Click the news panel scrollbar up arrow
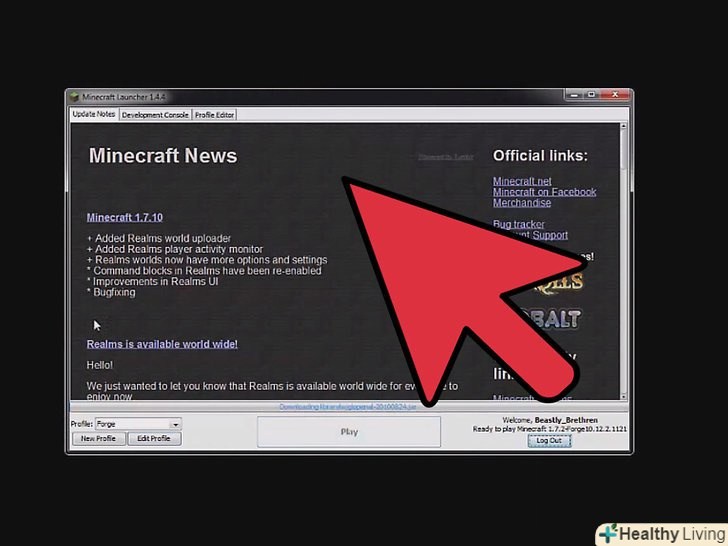 click(624, 126)
